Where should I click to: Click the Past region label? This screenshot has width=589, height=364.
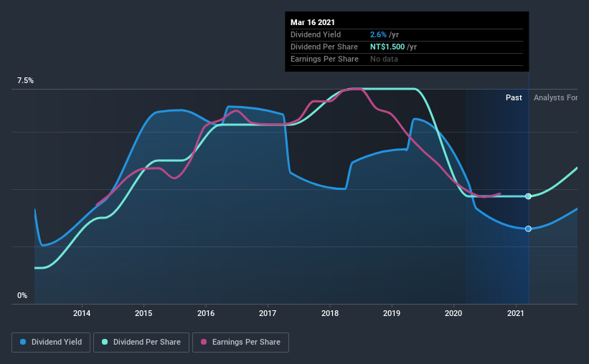pyautogui.click(x=514, y=98)
